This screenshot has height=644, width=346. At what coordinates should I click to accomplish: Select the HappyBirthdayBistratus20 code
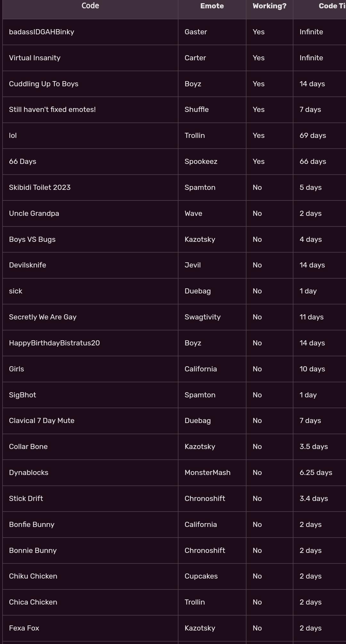pos(54,343)
